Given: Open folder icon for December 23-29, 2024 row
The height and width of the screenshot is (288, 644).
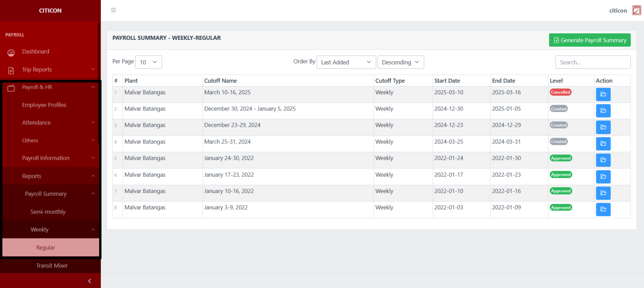Looking at the screenshot, I should click(603, 127).
